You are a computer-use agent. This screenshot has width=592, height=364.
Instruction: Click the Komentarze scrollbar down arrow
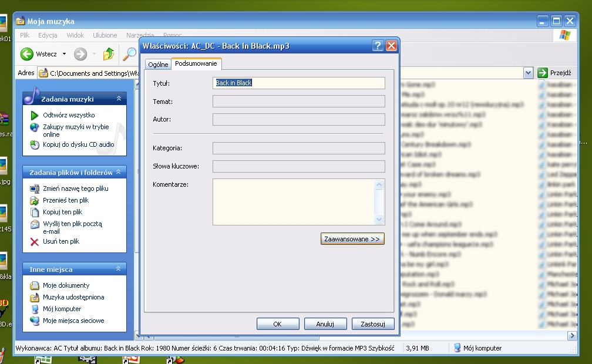(x=379, y=219)
